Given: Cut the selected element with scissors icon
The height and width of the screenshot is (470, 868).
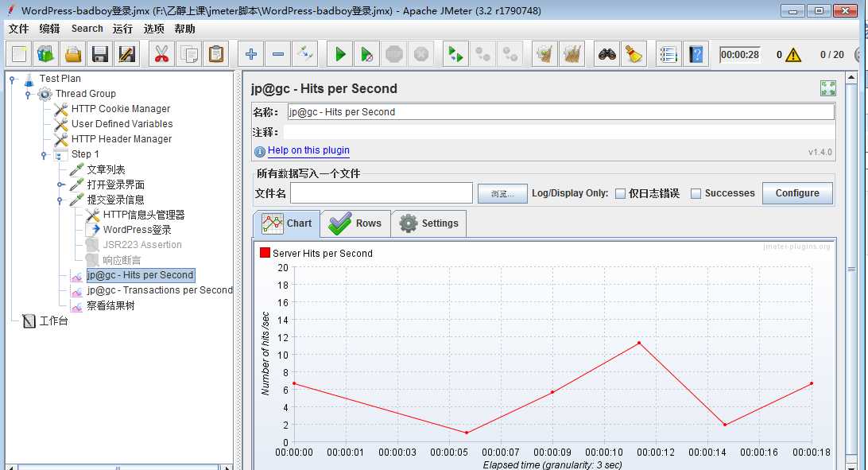Looking at the screenshot, I should [161, 54].
